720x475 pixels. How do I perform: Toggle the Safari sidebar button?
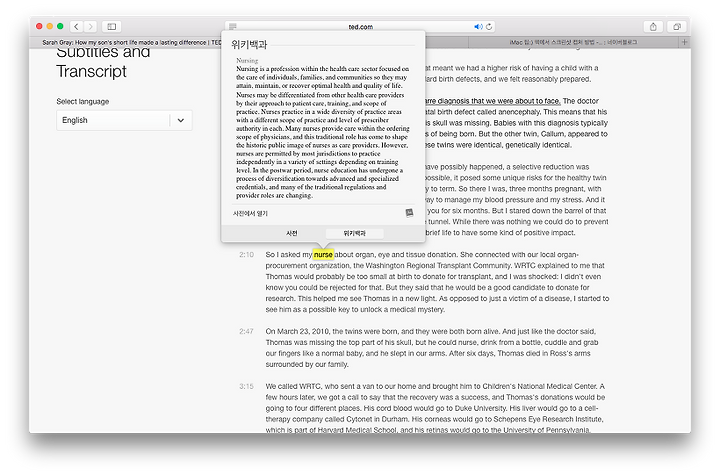(112, 27)
